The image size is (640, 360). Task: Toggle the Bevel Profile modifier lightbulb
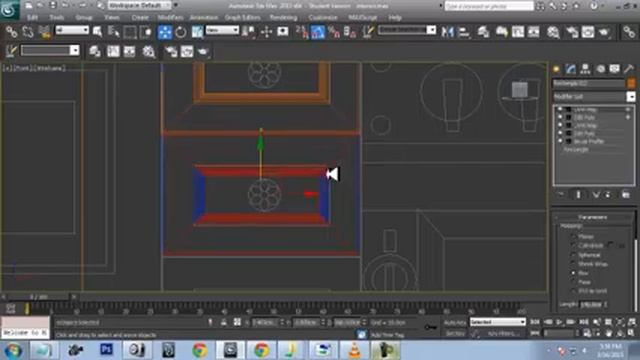(560, 141)
